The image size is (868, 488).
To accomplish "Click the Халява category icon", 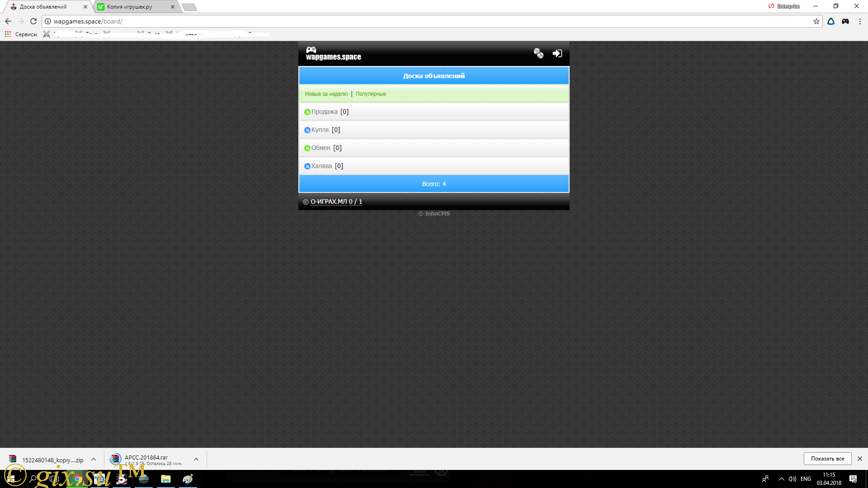I will point(307,166).
